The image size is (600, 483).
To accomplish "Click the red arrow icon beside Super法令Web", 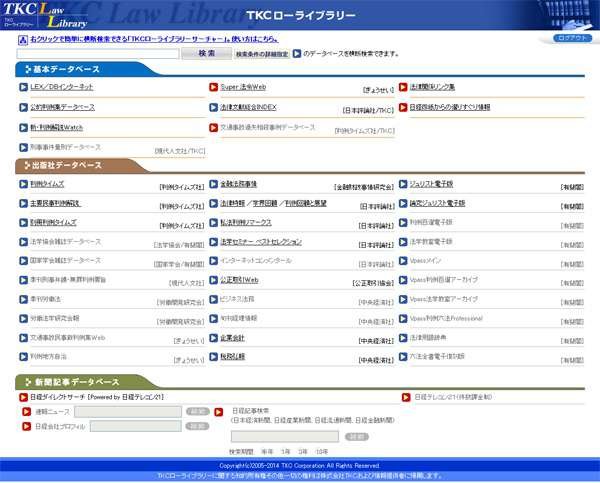I will coord(214,87).
